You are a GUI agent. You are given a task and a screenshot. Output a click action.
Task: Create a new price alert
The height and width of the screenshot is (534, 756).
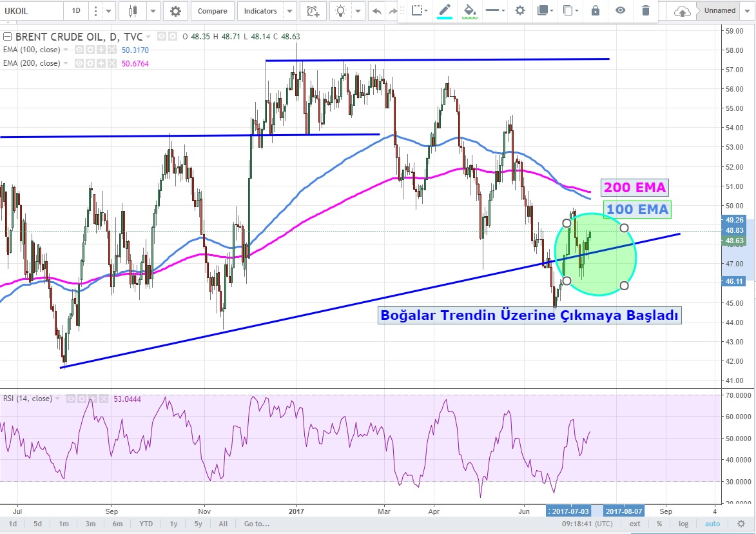tap(313, 11)
